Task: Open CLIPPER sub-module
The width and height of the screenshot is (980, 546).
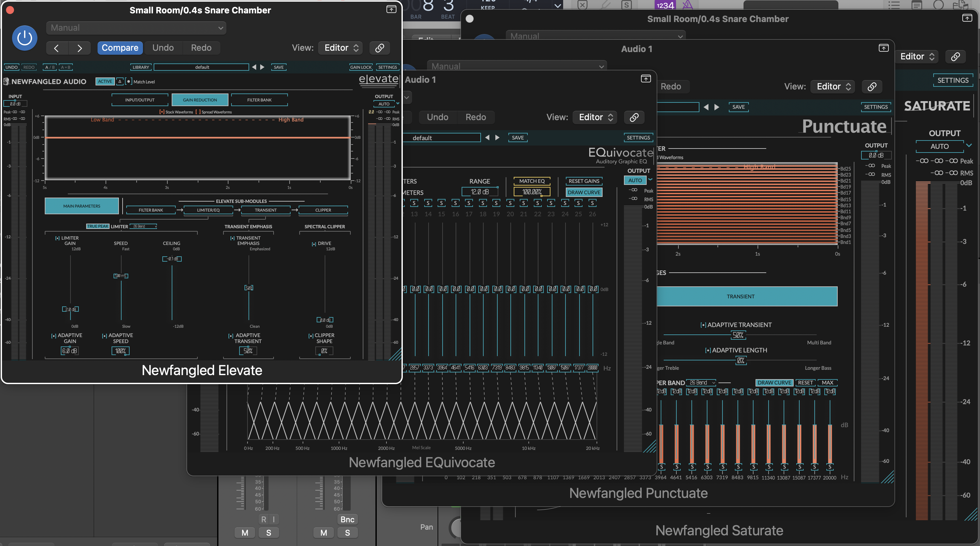Action: tap(323, 210)
